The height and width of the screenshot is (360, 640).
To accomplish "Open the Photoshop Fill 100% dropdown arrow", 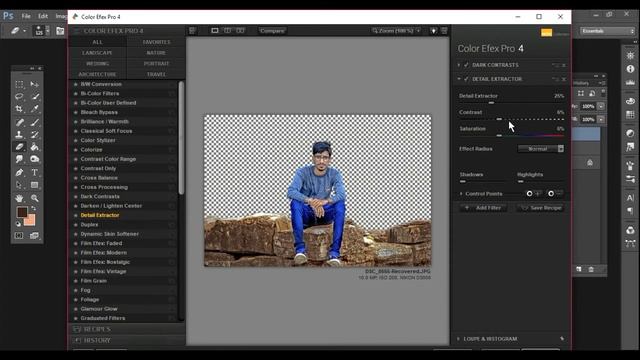I will click(x=601, y=120).
